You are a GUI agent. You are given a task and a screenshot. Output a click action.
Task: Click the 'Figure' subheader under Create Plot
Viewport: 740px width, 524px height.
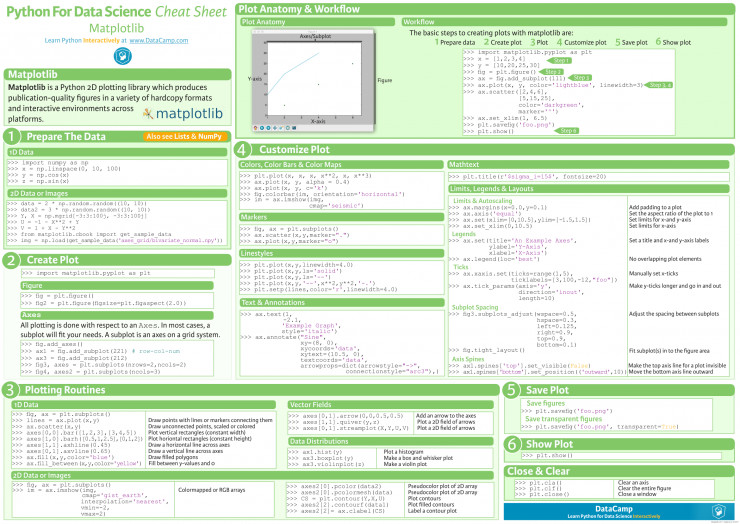117,286
